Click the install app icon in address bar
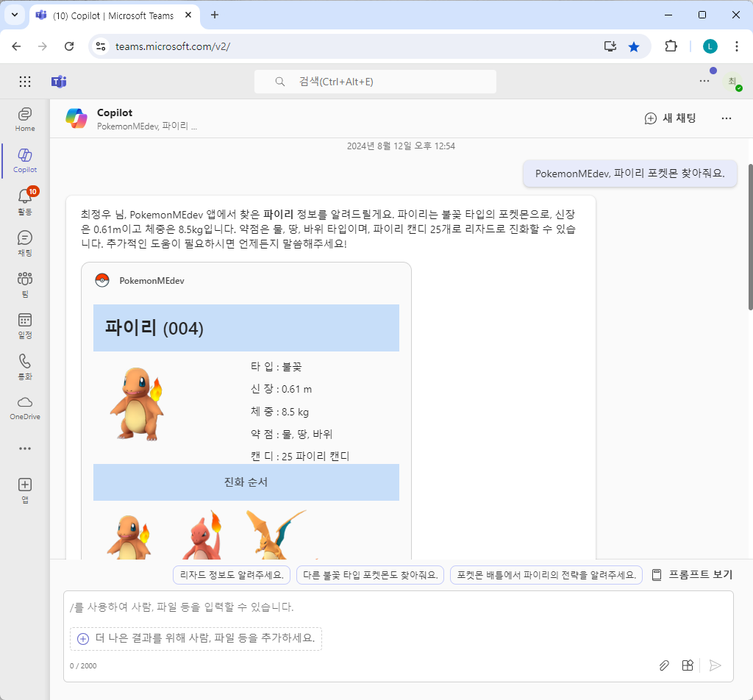The width and height of the screenshot is (753, 700). (x=610, y=46)
